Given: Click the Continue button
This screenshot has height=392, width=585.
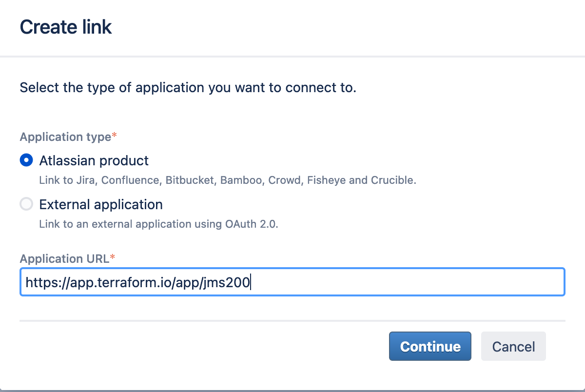Looking at the screenshot, I should (429, 346).
